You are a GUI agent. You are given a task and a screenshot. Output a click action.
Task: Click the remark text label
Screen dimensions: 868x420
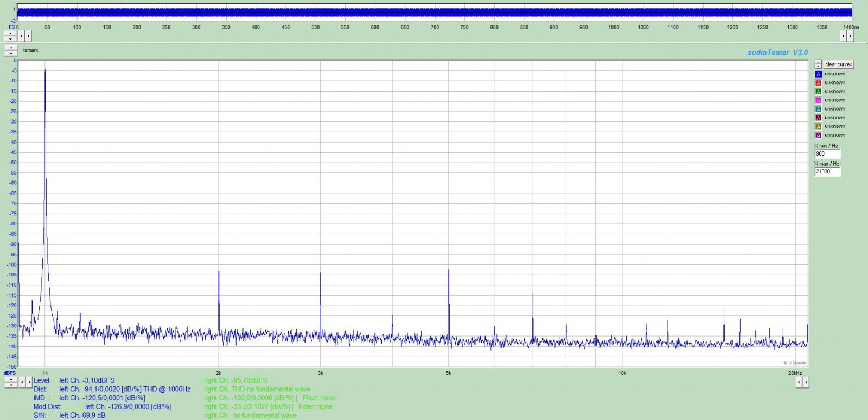[30, 50]
